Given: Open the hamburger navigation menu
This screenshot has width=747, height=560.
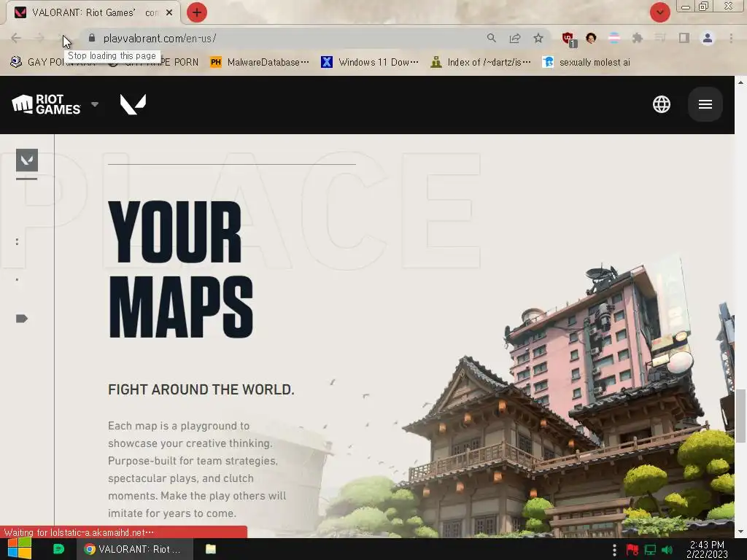Looking at the screenshot, I should click(x=705, y=104).
